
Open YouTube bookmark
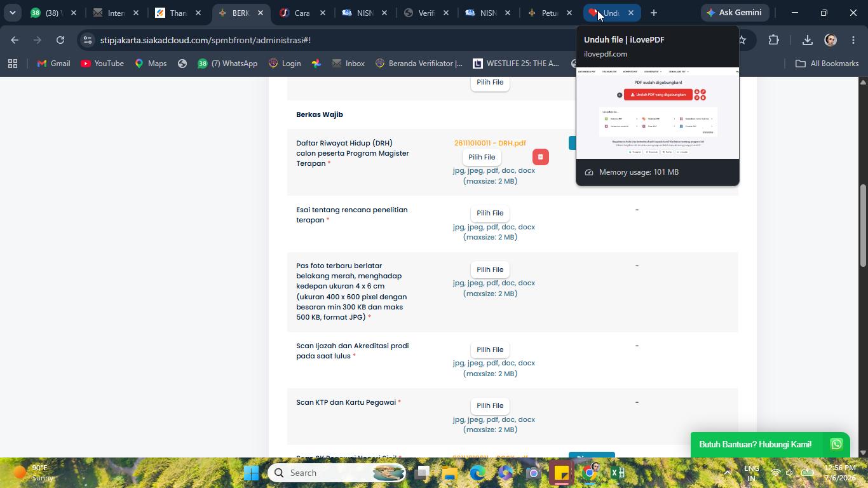(102, 64)
